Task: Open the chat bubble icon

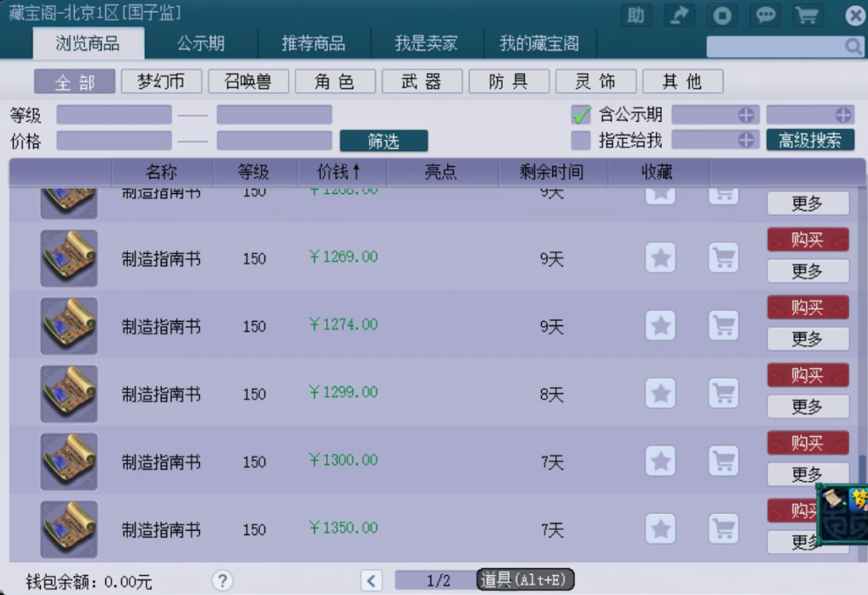Action: point(765,15)
